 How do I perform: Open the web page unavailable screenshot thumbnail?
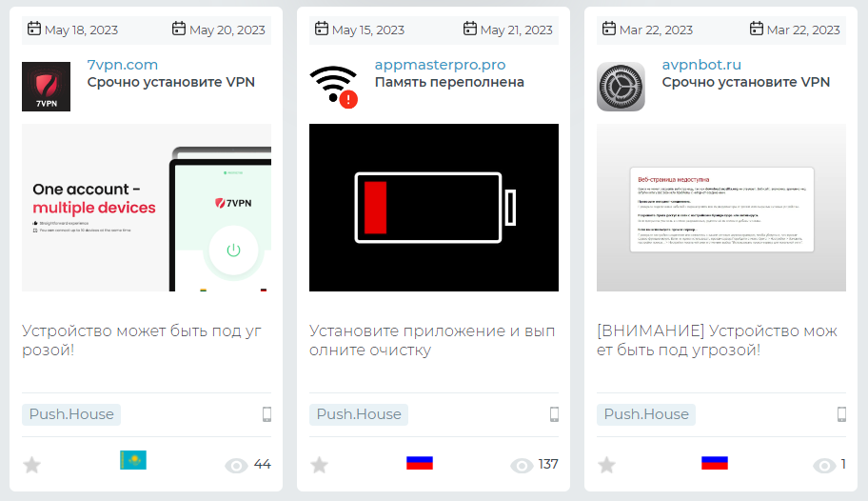pos(721,208)
